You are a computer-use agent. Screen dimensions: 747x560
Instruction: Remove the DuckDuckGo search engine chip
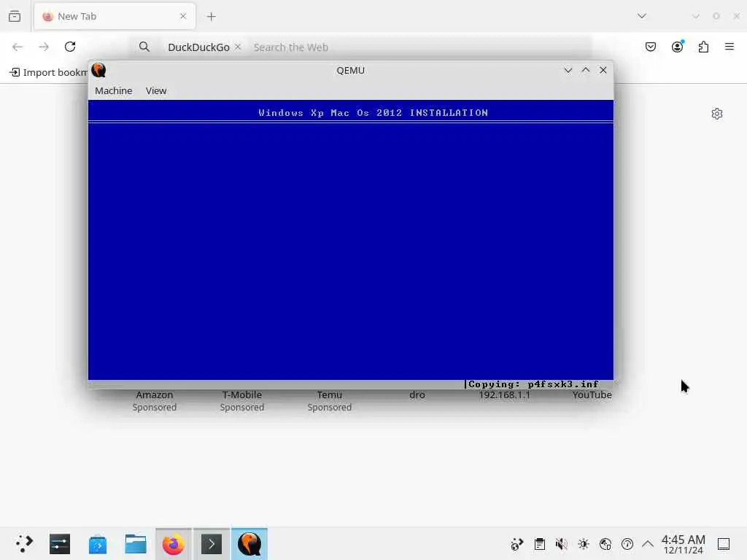[x=238, y=47]
